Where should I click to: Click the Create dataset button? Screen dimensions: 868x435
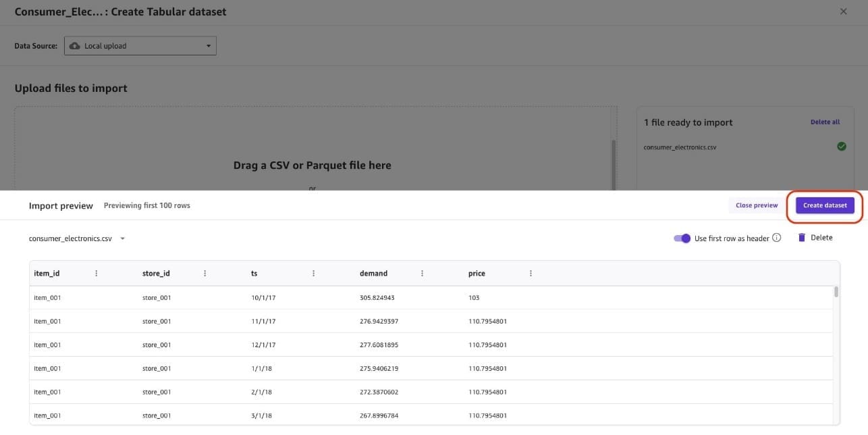pos(825,205)
